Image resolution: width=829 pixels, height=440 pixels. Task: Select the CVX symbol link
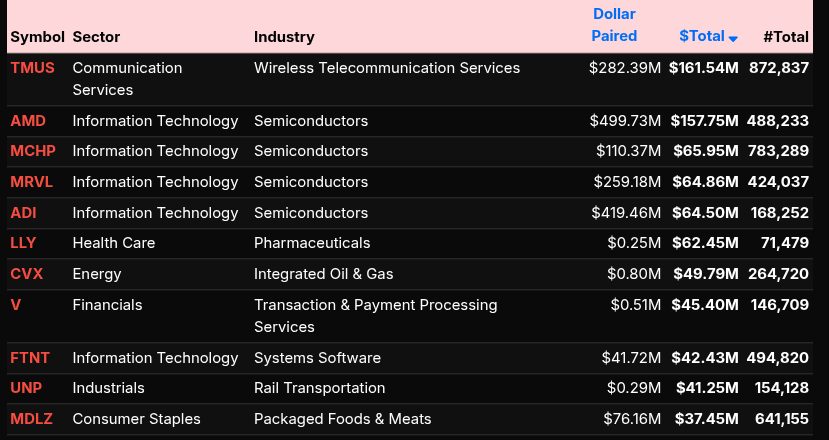(26, 274)
